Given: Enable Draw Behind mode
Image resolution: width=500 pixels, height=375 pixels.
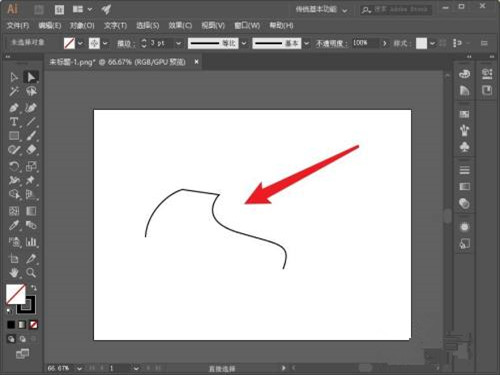Looking at the screenshot, I should (22, 339).
